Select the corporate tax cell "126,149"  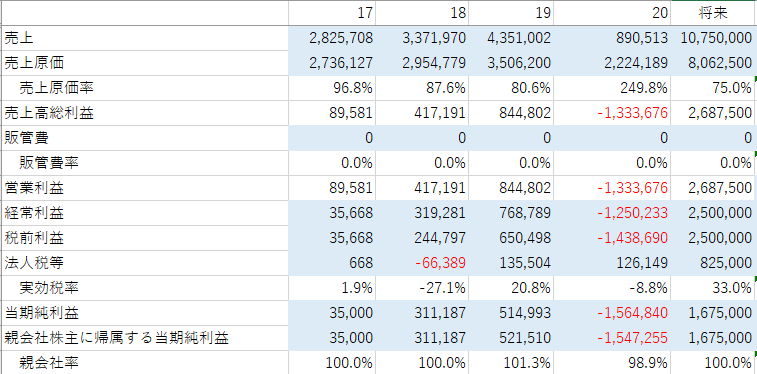pos(611,263)
